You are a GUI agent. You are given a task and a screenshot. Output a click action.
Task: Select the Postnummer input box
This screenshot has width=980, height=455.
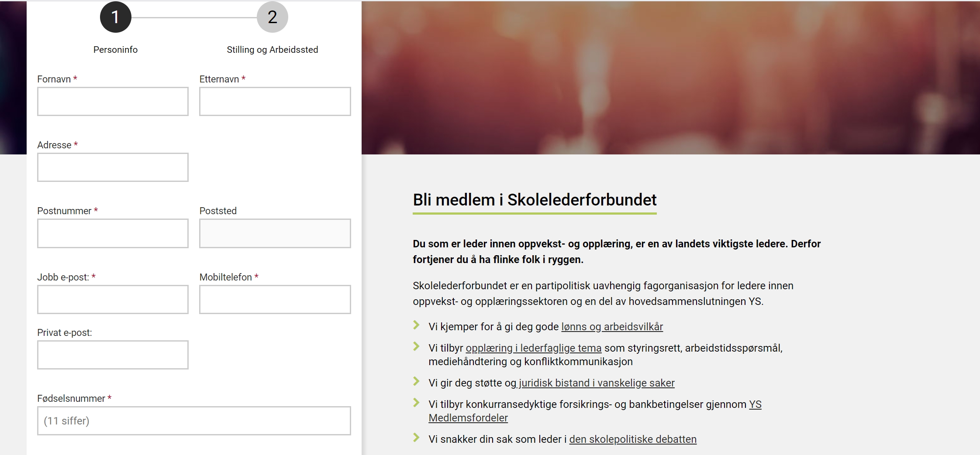[x=113, y=233]
